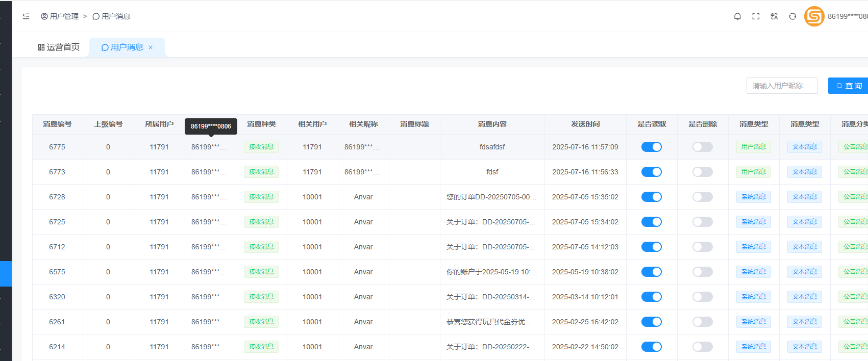Focus the 请输入用户昵称 search field
This screenshot has height=361, width=868.
pos(782,86)
